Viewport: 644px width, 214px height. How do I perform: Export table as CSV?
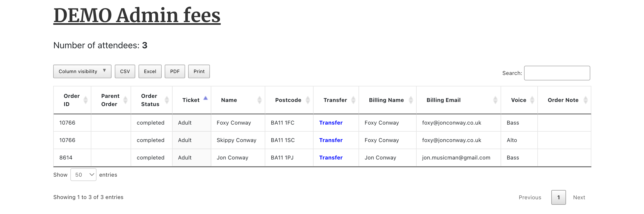[125, 71]
